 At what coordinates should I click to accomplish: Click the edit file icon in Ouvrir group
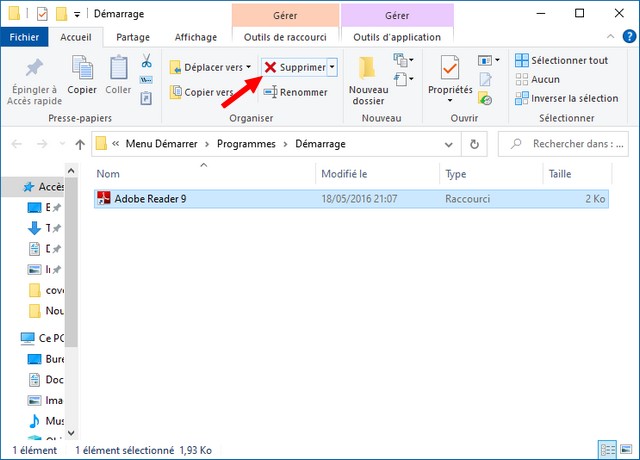click(485, 80)
